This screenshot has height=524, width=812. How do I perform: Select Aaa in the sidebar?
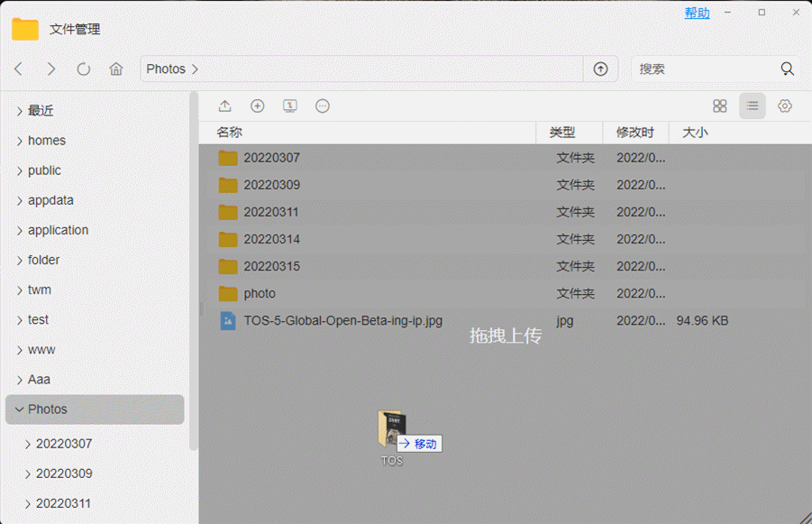coord(39,380)
